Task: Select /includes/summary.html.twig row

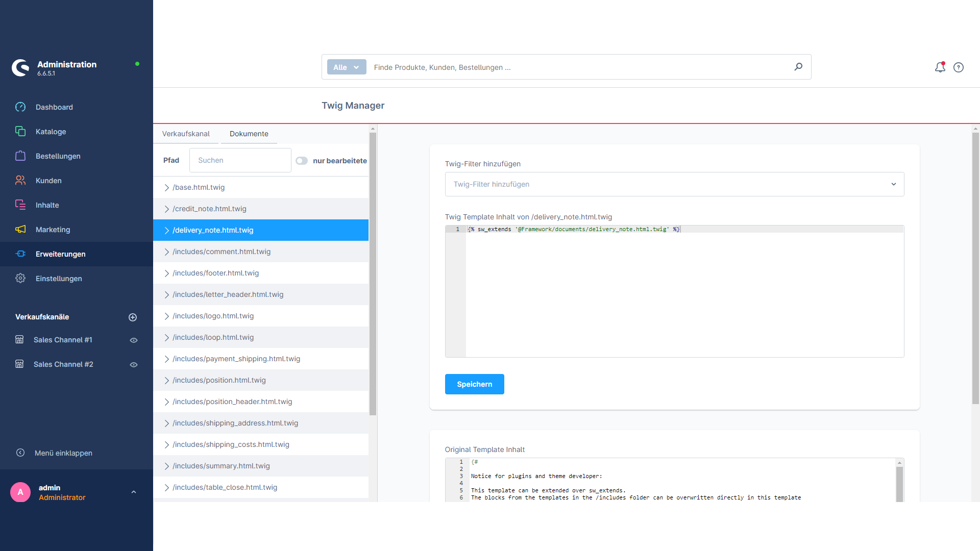Action: pyautogui.click(x=261, y=466)
